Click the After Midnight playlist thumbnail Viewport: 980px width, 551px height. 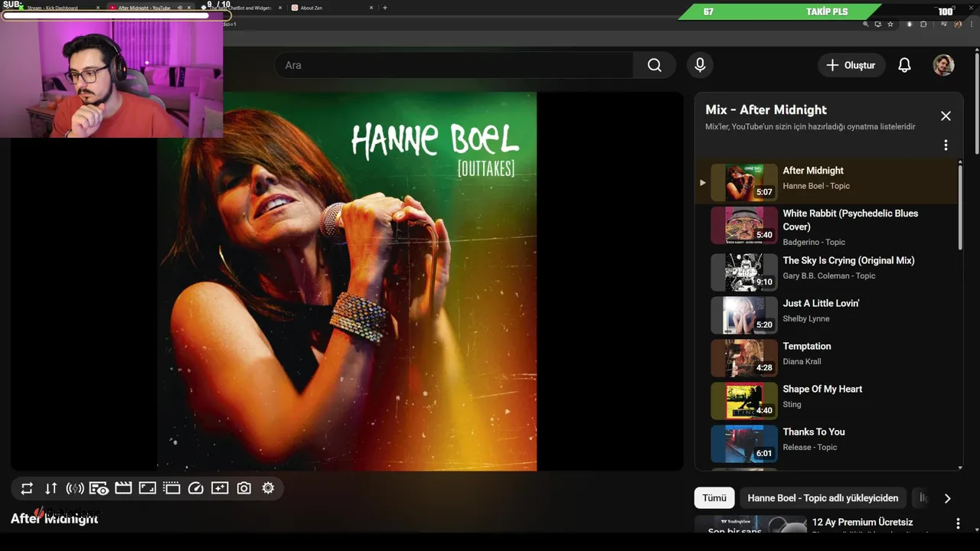(744, 182)
